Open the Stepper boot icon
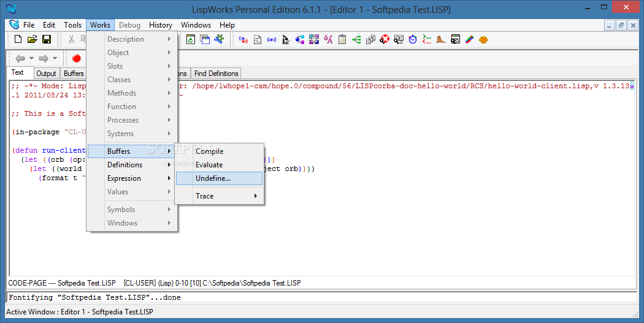 [441, 39]
